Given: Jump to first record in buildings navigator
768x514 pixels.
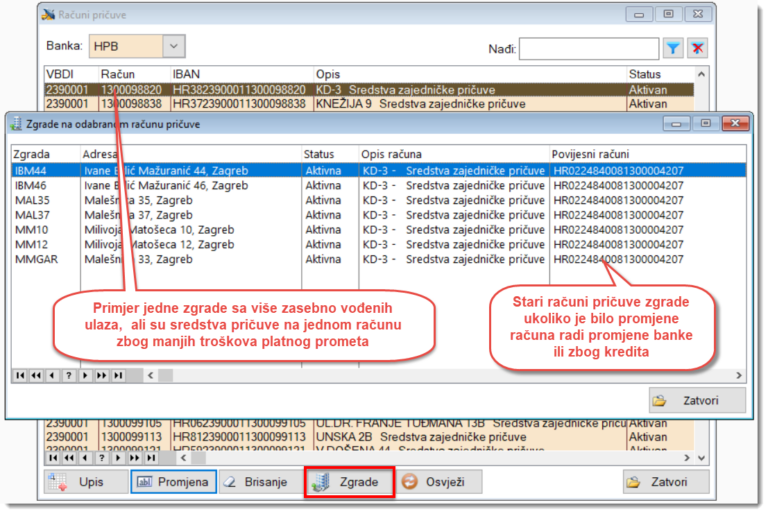Looking at the screenshot, I should [x=19, y=375].
